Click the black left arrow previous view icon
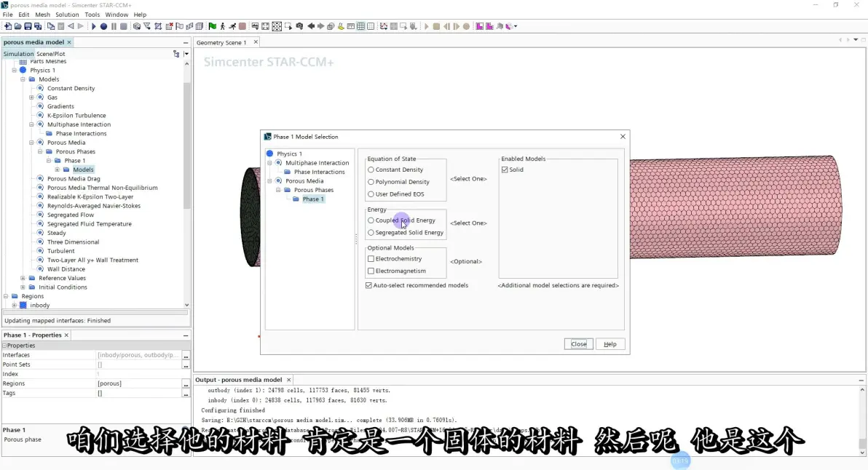This screenshot has width=868, height=470. click(311, 26)
